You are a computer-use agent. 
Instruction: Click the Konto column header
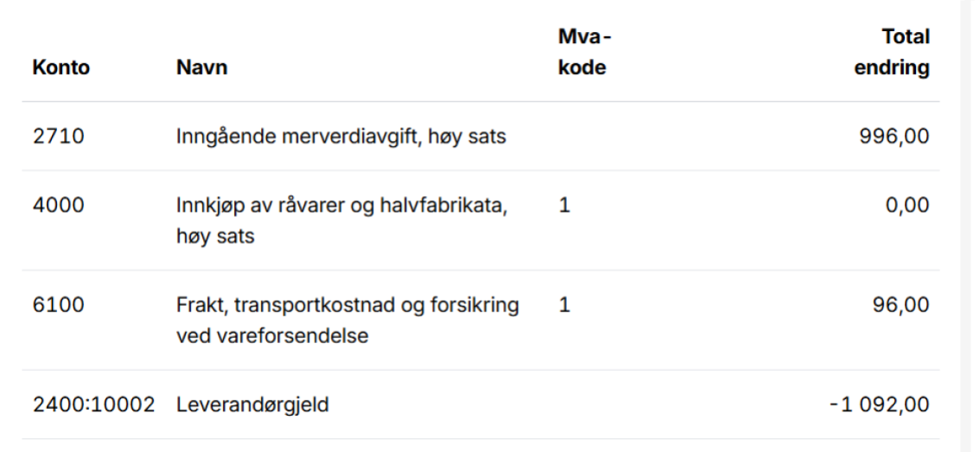pos(61,67)
